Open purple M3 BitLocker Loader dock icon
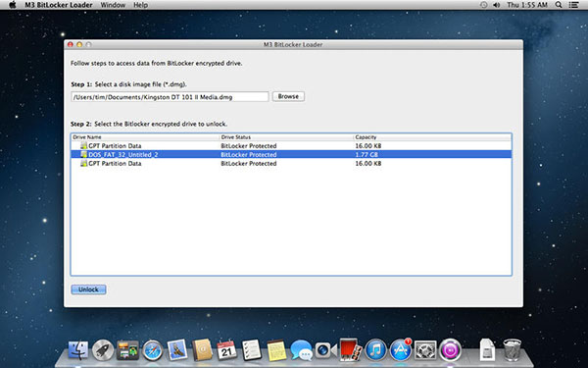 [x=451, y=350]
